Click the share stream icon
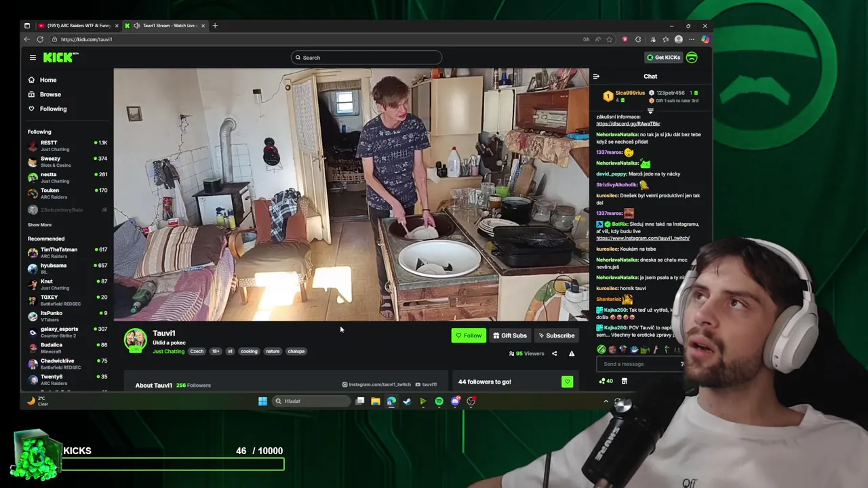Image resolution: width=868 pixels, height=488 pixels. click(554, 353)
